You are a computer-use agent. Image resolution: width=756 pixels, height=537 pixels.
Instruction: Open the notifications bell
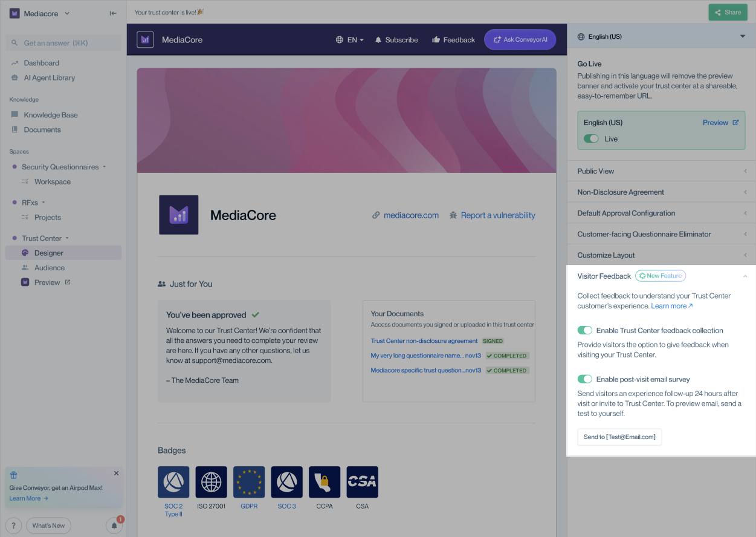coord(114,526)
